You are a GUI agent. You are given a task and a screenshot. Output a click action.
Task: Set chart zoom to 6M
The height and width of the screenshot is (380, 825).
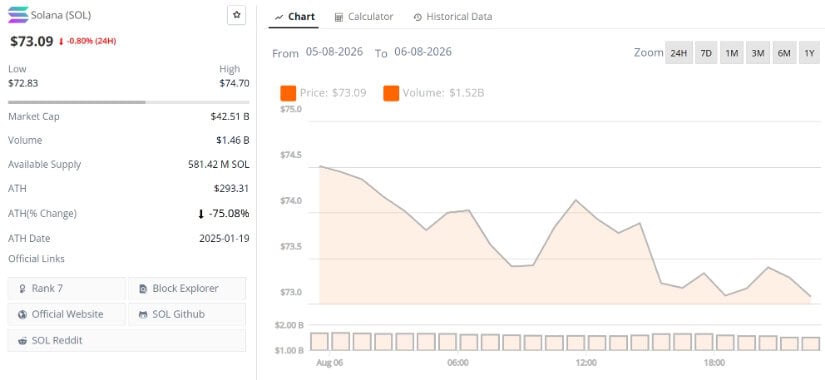click(784, 53)
